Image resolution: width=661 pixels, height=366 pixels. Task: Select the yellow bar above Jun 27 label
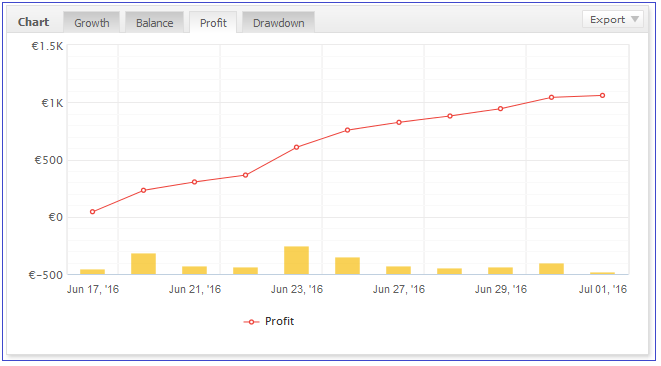[398, 270]
